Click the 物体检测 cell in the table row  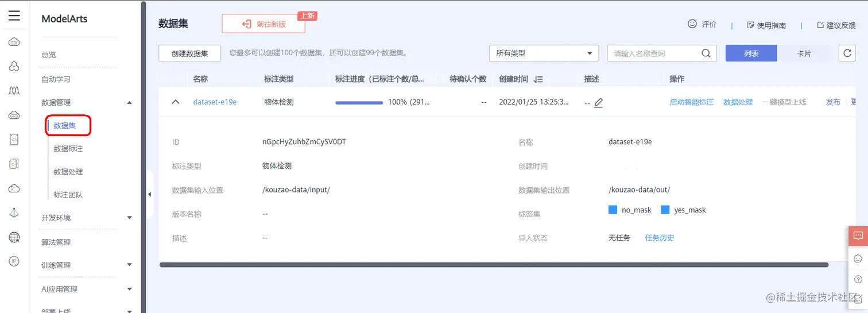click(x=278, y=102)
